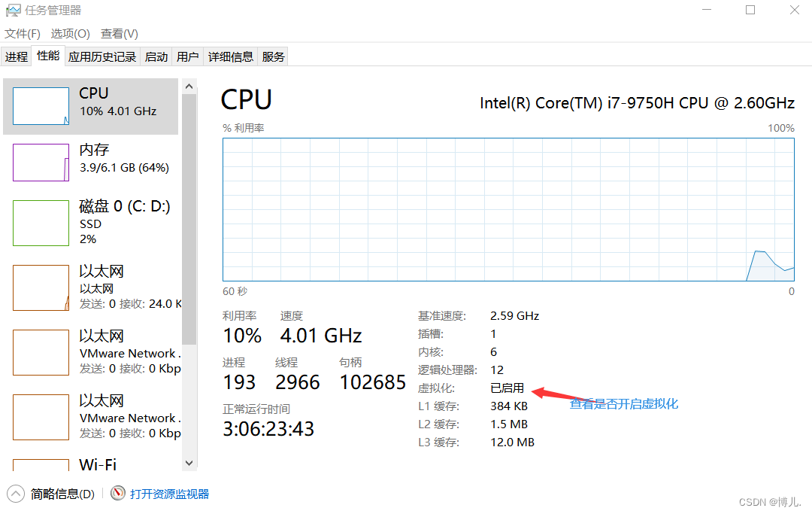Switch to the 进程 tab

click(17, 56)
